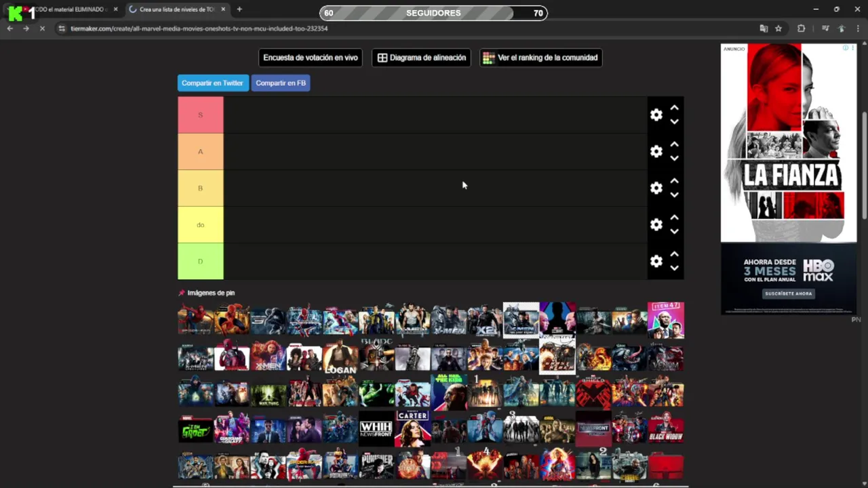Select the Captain Marvel thumbnail
The width and height of the screenshot is (868, 488).
pyautogui.click(x=557, y=466)
